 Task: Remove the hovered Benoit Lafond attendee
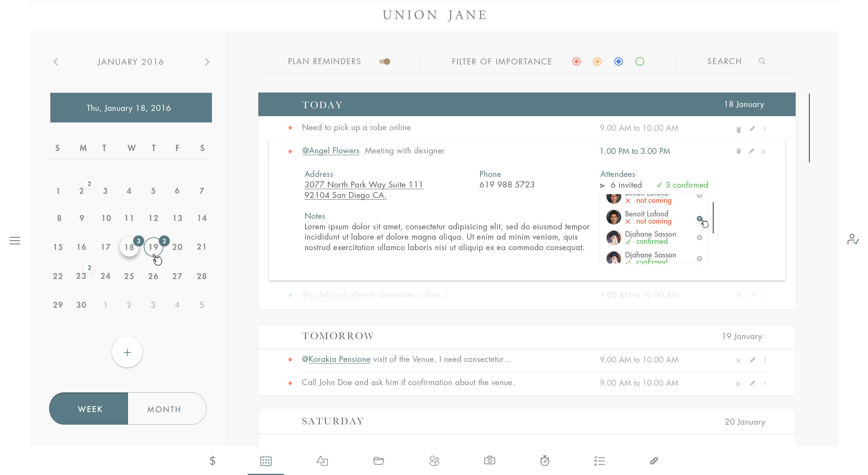pyautogui.click(x=699, y=218)
